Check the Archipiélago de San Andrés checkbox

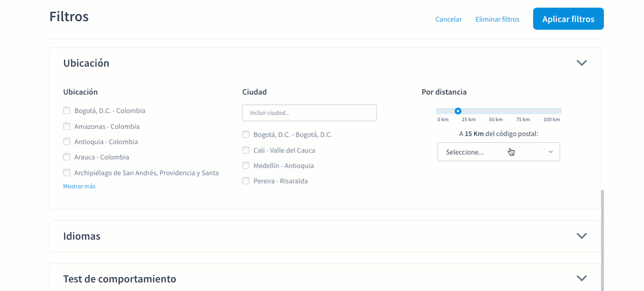tap(66, 172)
